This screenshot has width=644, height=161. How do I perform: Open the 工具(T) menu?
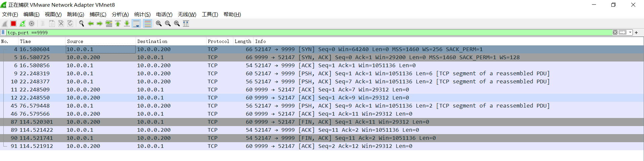[x=210, y=14]
